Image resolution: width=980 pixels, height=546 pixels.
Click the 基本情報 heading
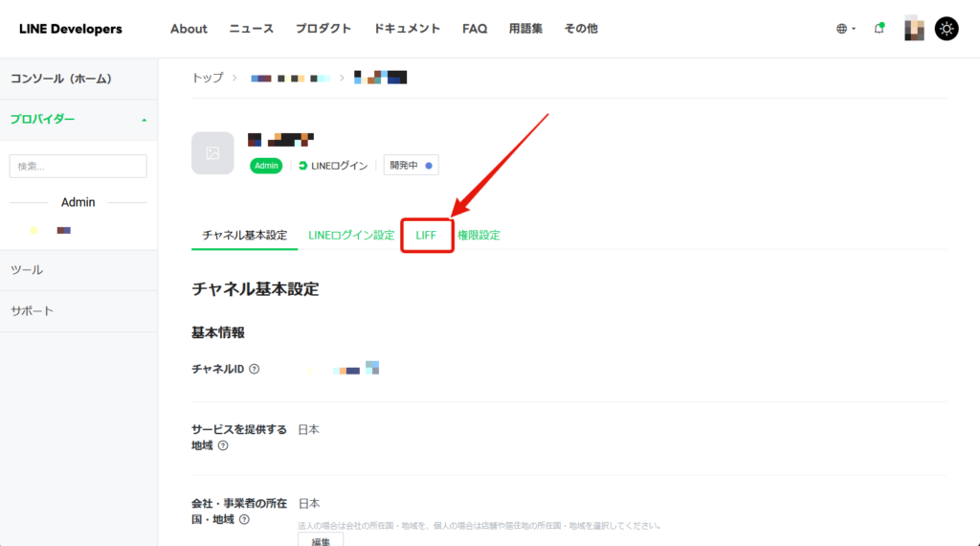tap(218, 332)
